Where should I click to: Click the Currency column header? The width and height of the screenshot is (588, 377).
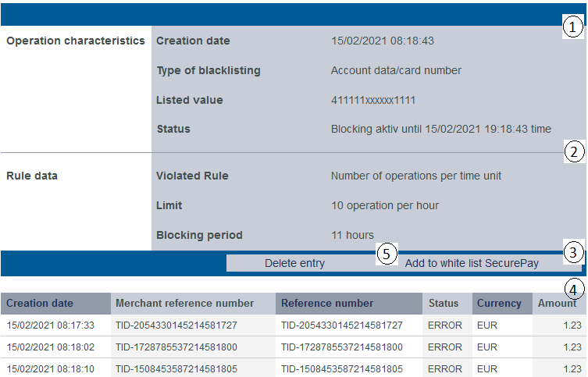[501, 304]
